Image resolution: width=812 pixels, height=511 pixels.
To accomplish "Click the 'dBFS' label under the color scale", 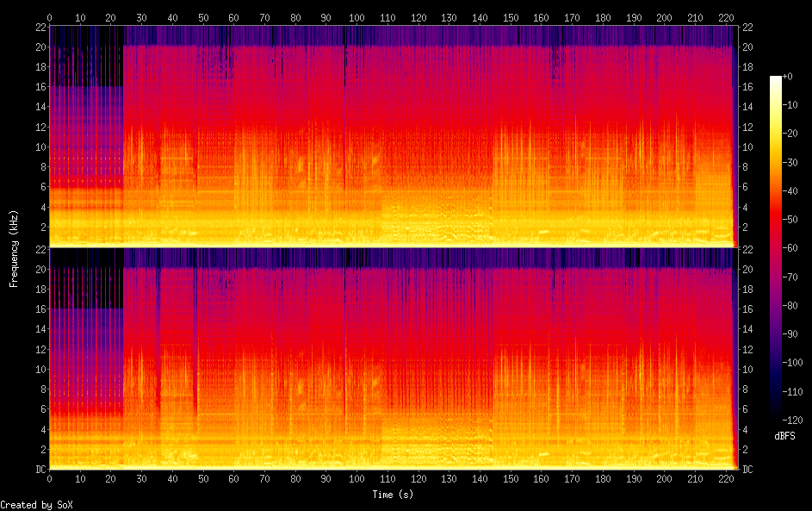I will (x=784, y=436).
